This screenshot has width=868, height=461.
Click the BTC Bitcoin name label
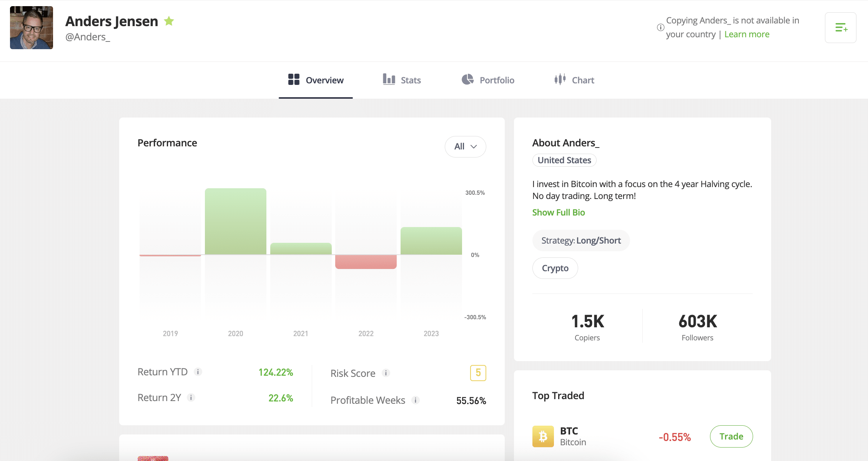click(x=573, y=436)
